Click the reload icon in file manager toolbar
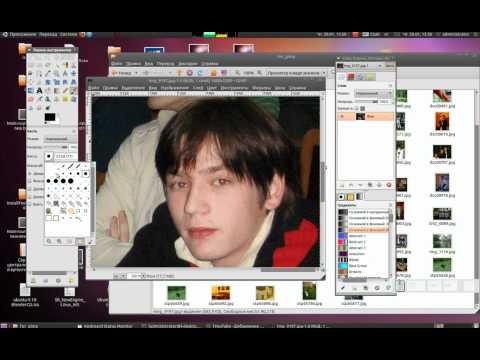Image resolution: width=480 pixels, height=360 pixels. (200, 73)
